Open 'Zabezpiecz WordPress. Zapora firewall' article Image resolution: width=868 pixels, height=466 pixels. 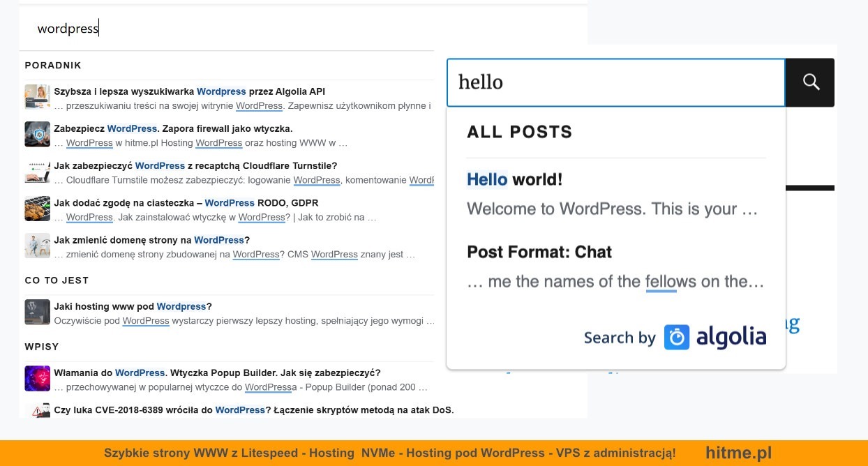[x=173, y=128]
